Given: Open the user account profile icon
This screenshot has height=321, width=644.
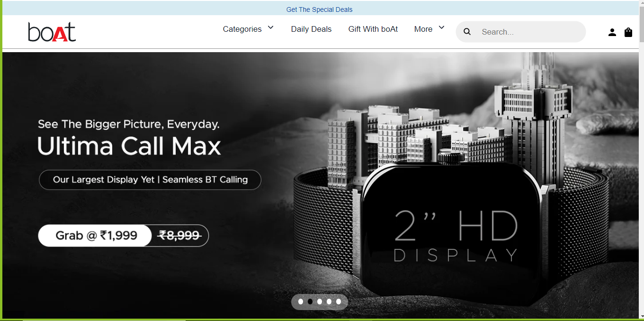Looking at the screenshot, I should pos(612,32).
